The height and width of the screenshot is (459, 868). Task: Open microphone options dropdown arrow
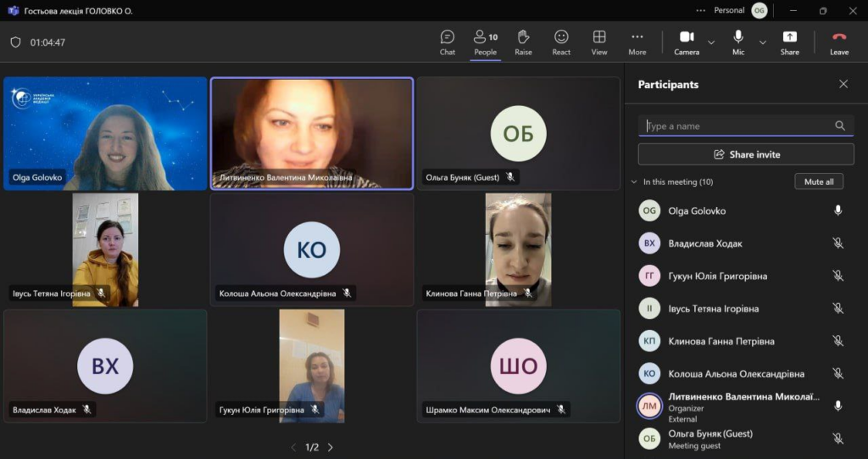pos(763,42)
